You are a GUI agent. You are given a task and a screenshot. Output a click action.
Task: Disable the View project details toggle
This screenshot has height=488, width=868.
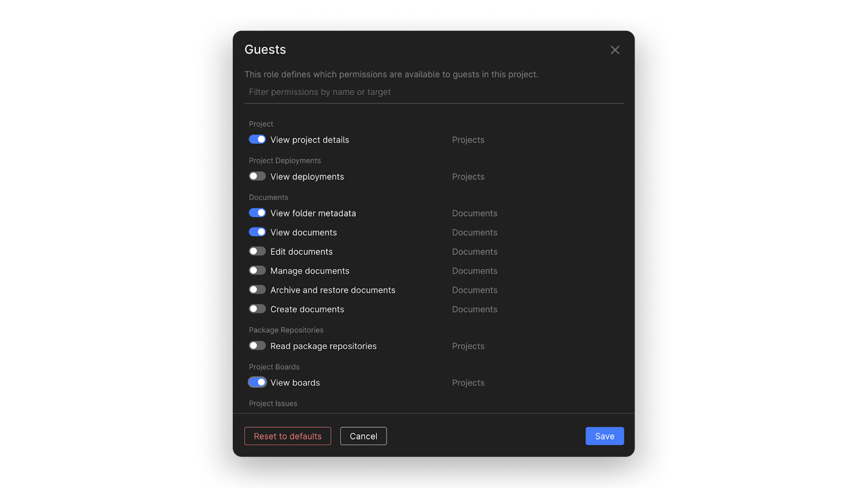pyautogui.click(x=257, y=139)
